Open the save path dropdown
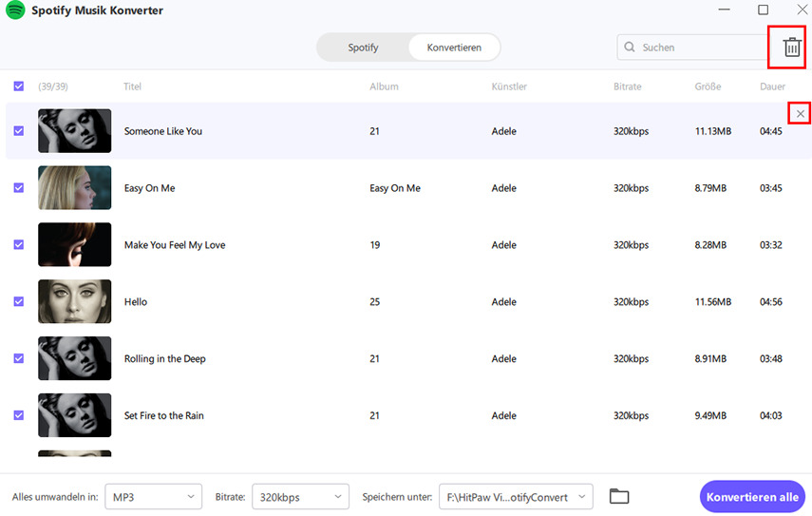Image resolution: width=812 pixels, height=516 pixels. [x=516, y=497]
